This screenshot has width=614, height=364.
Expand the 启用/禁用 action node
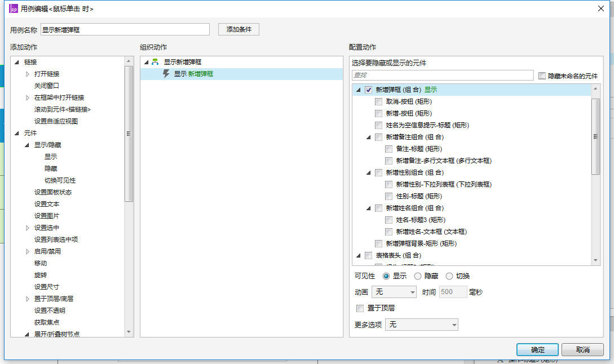click(27, 251)
